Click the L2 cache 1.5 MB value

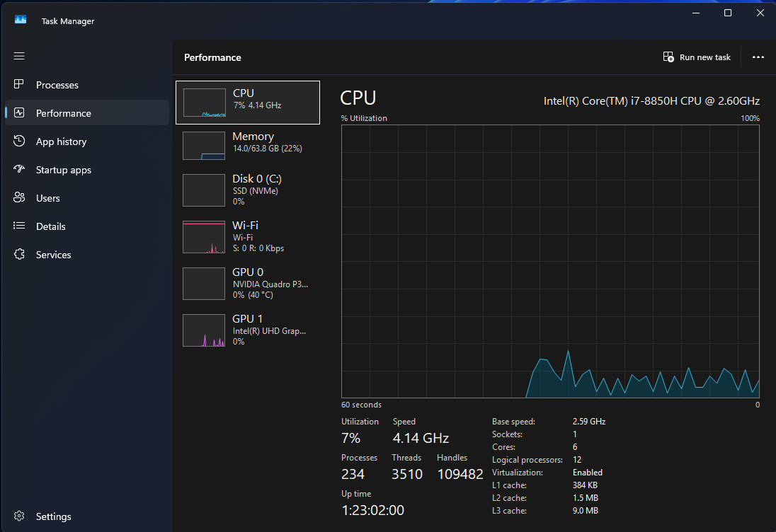coord(586,498)
